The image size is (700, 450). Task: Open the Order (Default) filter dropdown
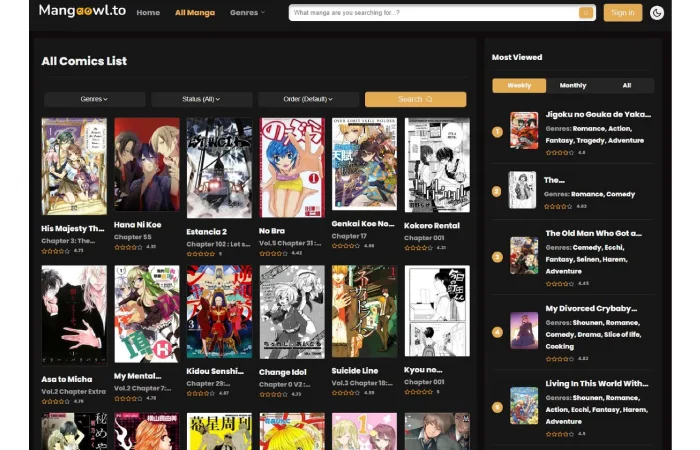point(308,99)
